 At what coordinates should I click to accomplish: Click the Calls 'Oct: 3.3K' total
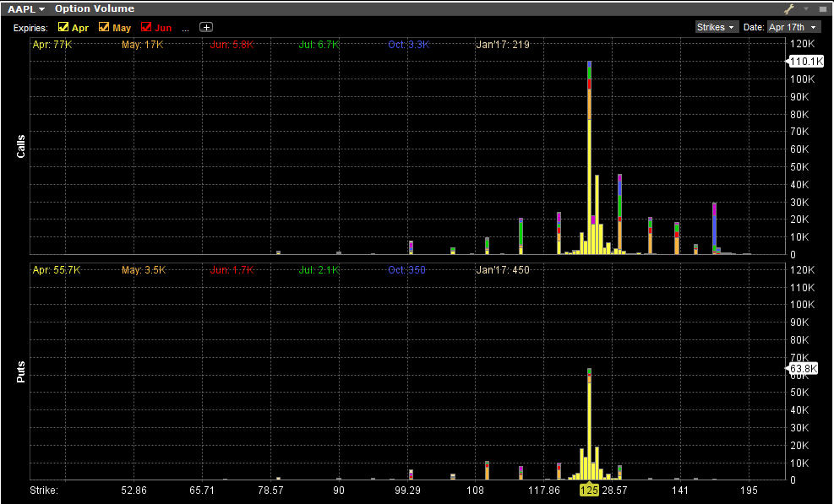408,45
